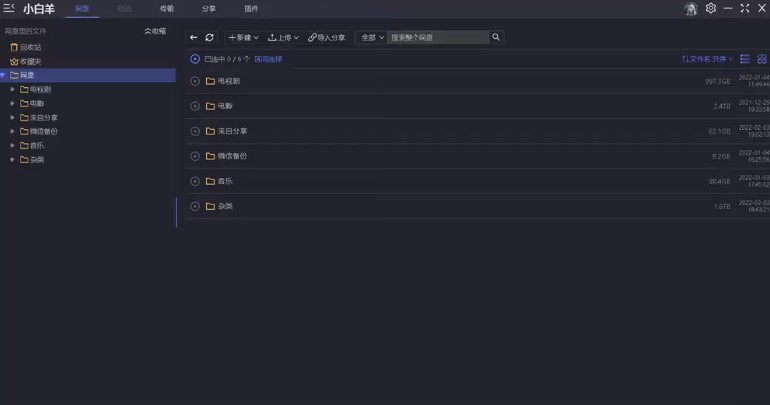
Task: Maximize the 小白羊 window
Action: point(745,8)
